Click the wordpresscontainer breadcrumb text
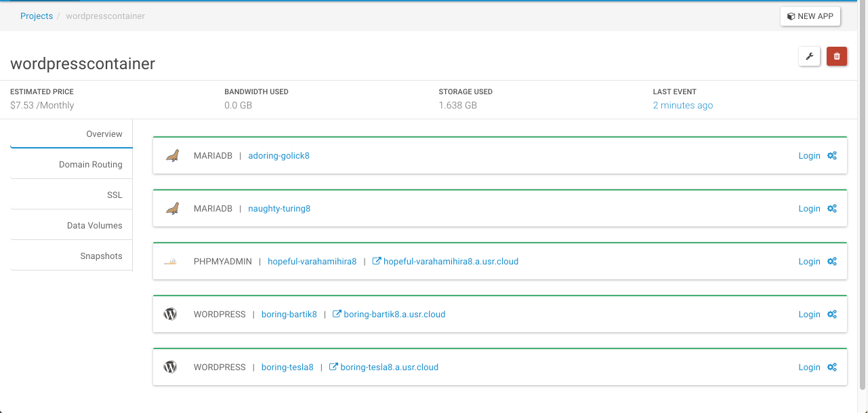The image size is (868, 419). (x=105, y=16)
